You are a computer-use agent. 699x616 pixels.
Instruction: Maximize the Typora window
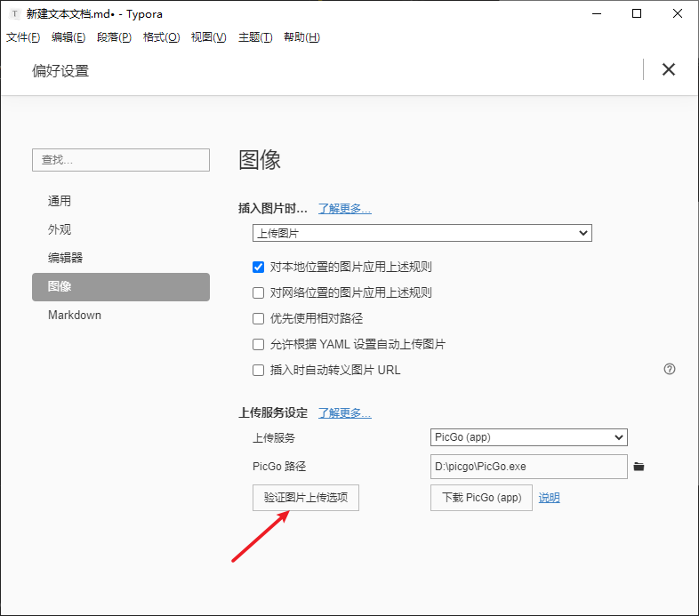click(x=637, y=14)
